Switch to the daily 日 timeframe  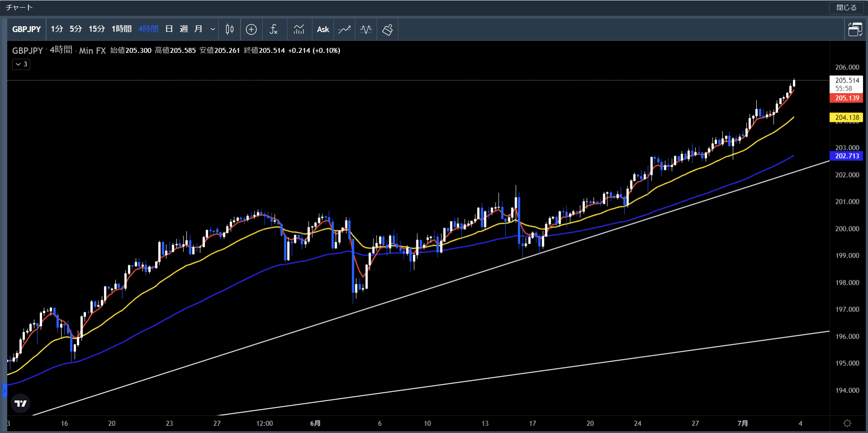click(x=169, y=29)
